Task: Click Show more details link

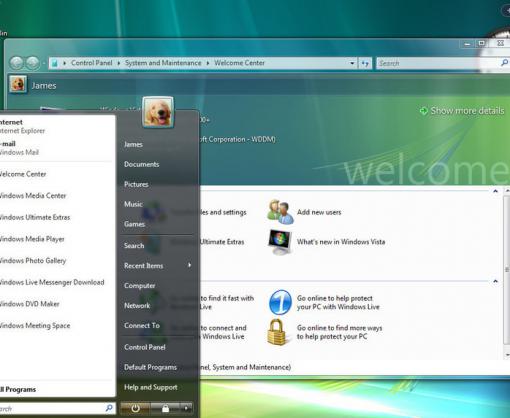Action: pyautogui.click(x=467, y=111)
